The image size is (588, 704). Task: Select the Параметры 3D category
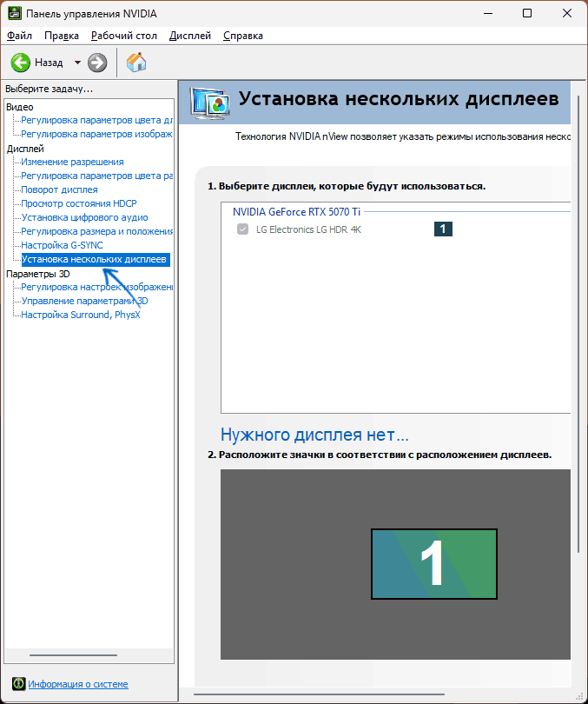38,274
